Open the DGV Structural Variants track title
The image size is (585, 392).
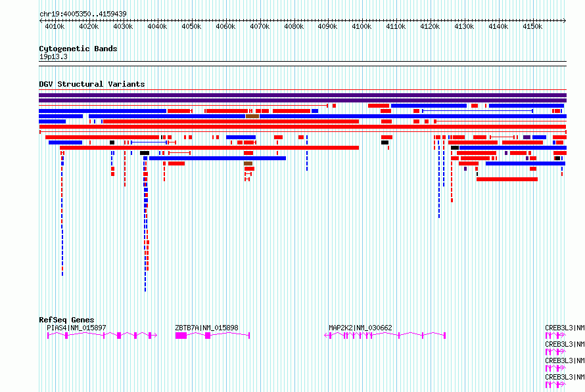point(92,84)
